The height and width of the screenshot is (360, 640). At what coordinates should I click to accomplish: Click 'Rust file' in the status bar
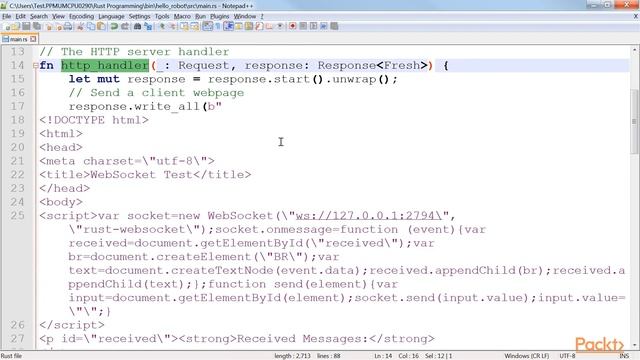(11, 356)
